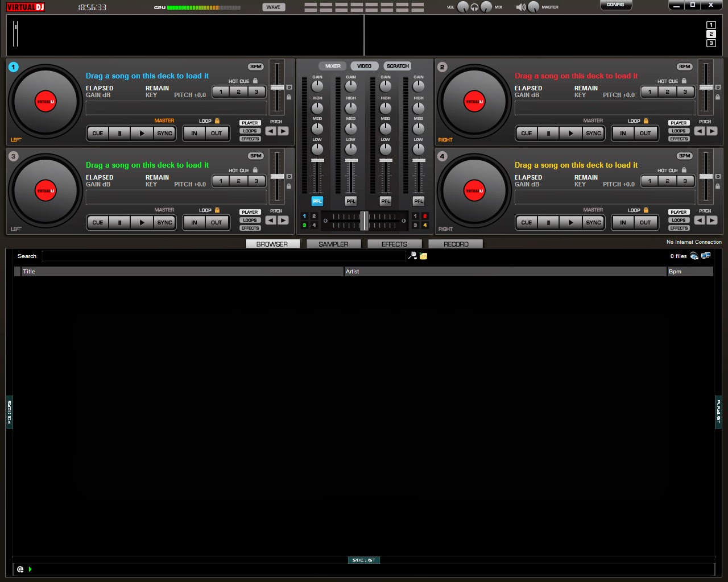Expand the Folders side panel
The height and width of the screenshot is (582, 728).
coord(9,412)
